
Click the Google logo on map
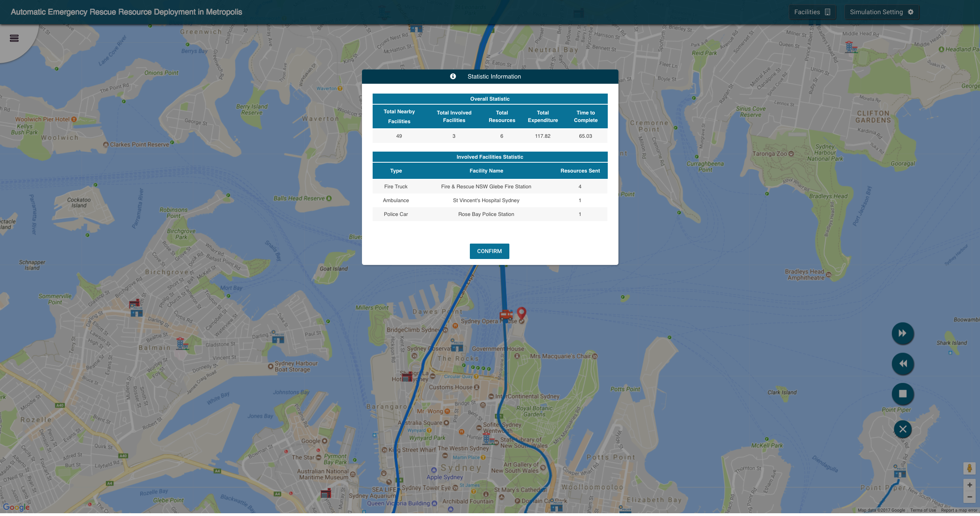click(16, 507)
